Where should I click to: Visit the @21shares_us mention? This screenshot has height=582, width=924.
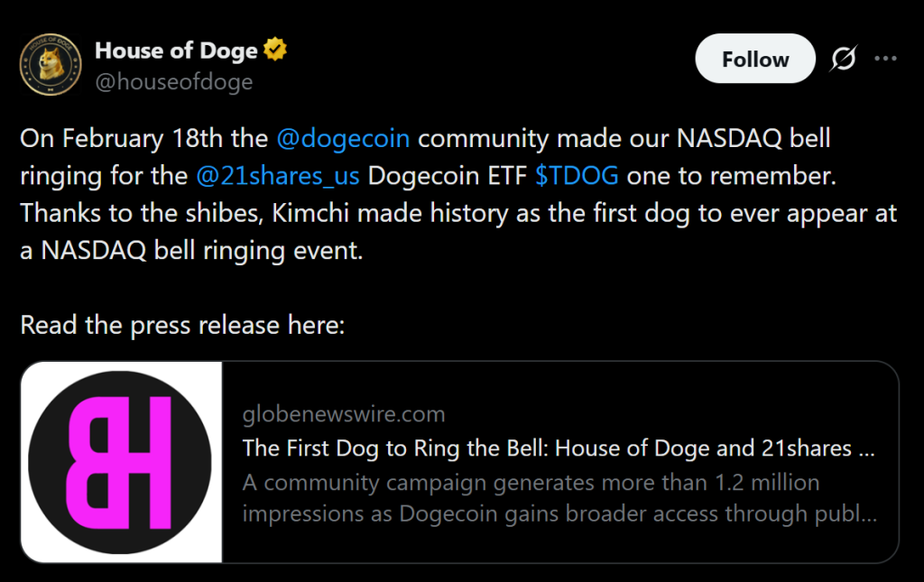tap(277, 176)
